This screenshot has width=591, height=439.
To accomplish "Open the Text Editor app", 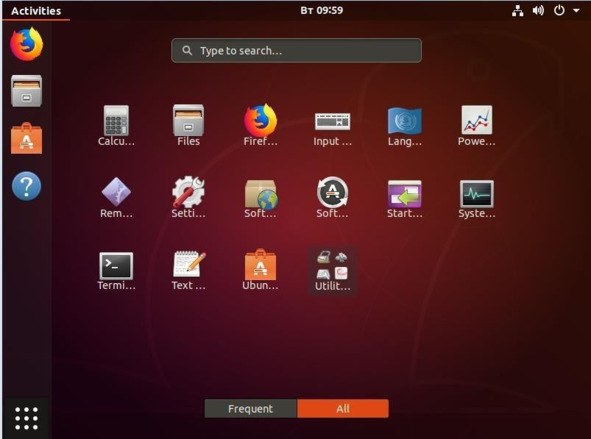I will point(188,271).
